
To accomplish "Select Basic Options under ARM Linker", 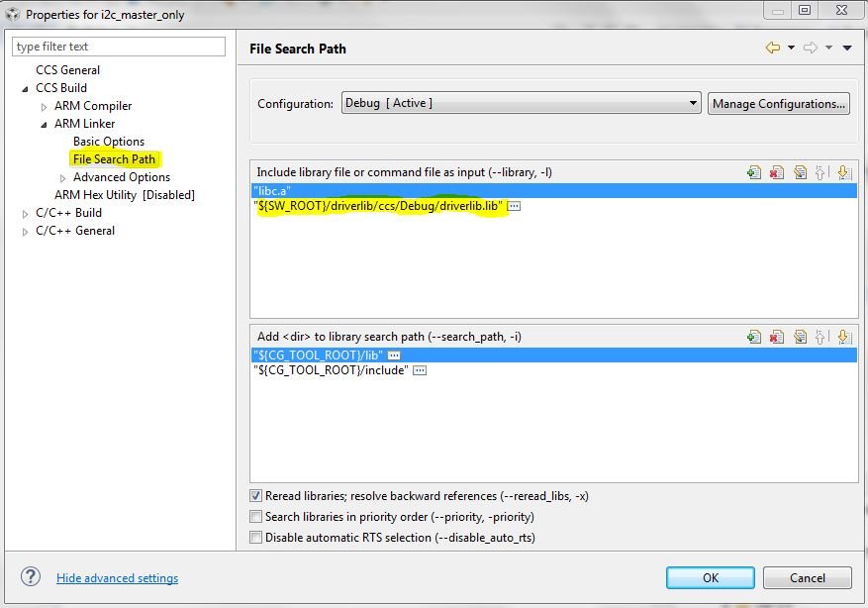I will point(109,142).
